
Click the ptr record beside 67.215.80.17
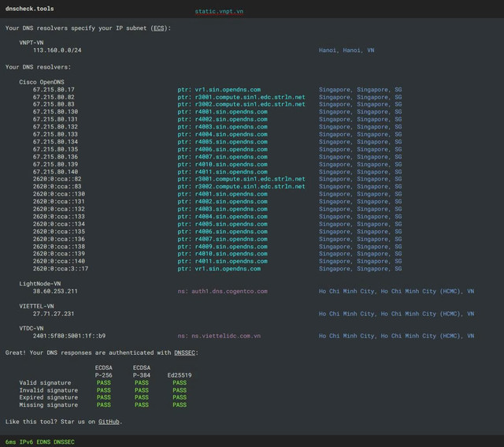coord(219,89)
